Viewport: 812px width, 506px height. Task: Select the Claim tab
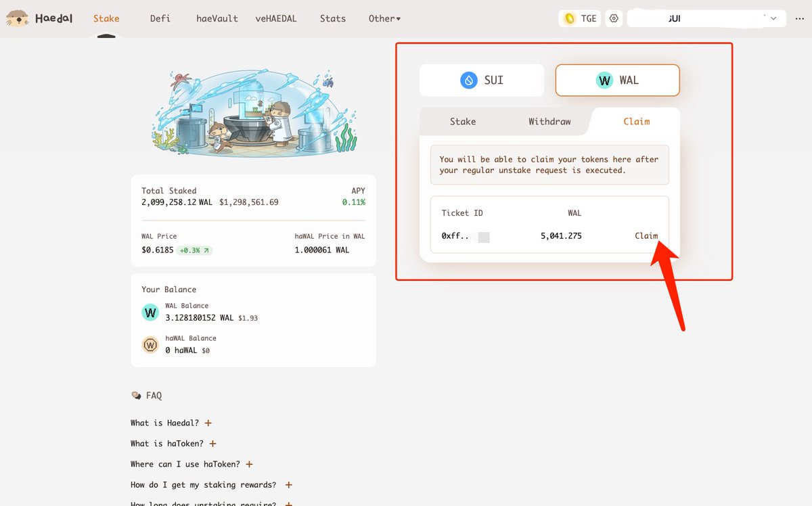coord(636,122)
